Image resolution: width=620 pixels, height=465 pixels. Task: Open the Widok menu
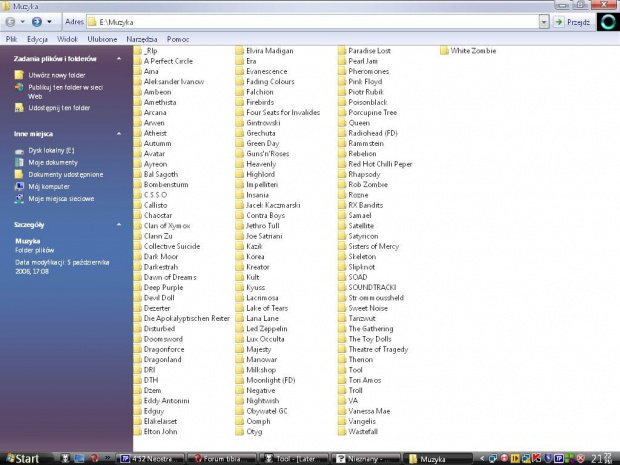pos(67,39)
